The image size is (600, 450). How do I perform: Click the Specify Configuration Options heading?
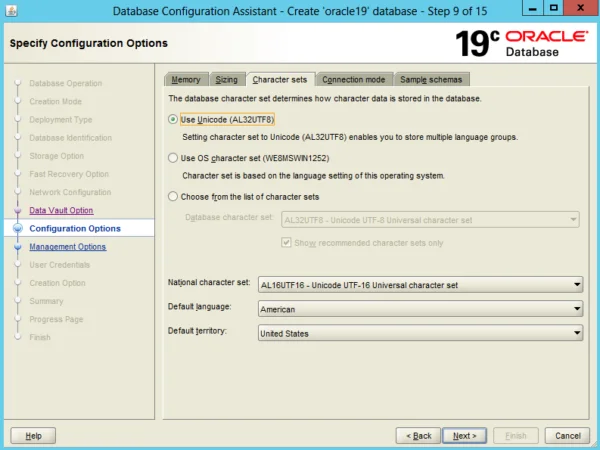89,43
